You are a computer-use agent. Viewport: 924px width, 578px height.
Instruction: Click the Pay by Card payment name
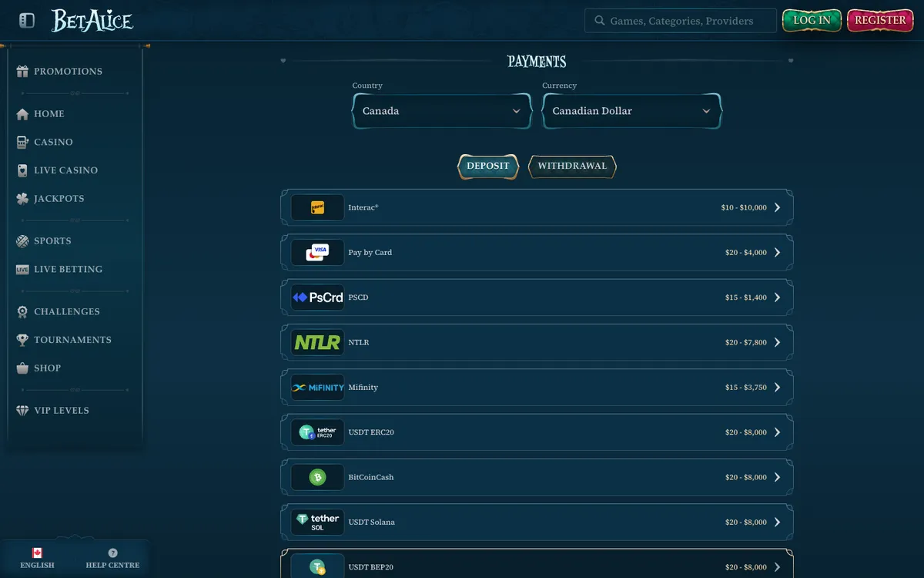point(370,253)
